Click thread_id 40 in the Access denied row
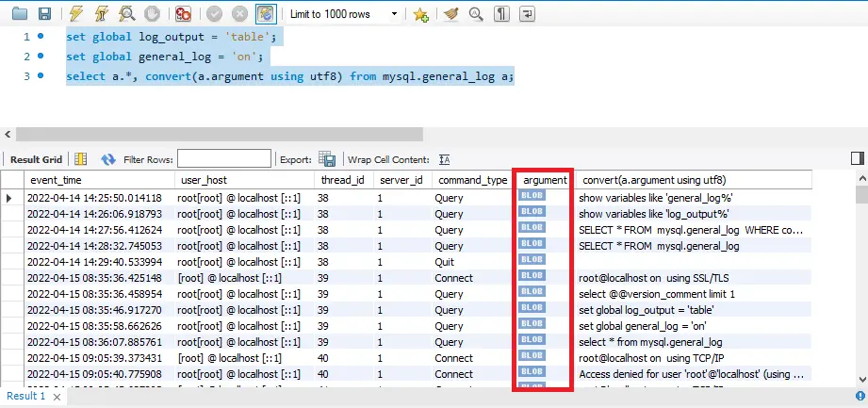868x408 pixels. point(343,374)
